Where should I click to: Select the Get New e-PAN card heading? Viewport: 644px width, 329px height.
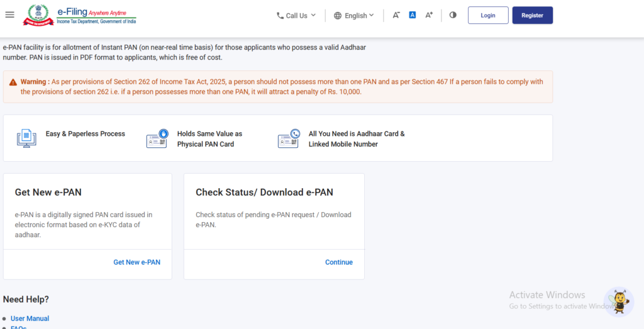coord(48,192)
